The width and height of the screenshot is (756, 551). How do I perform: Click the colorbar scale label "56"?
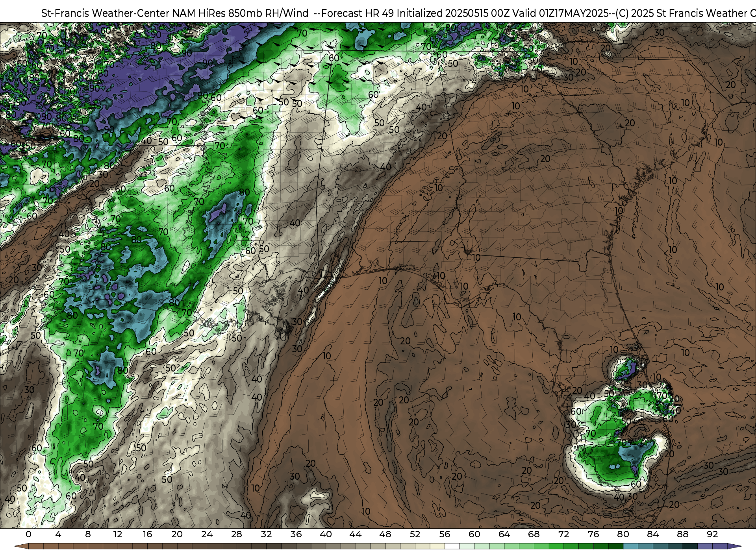tap(445, 534)
